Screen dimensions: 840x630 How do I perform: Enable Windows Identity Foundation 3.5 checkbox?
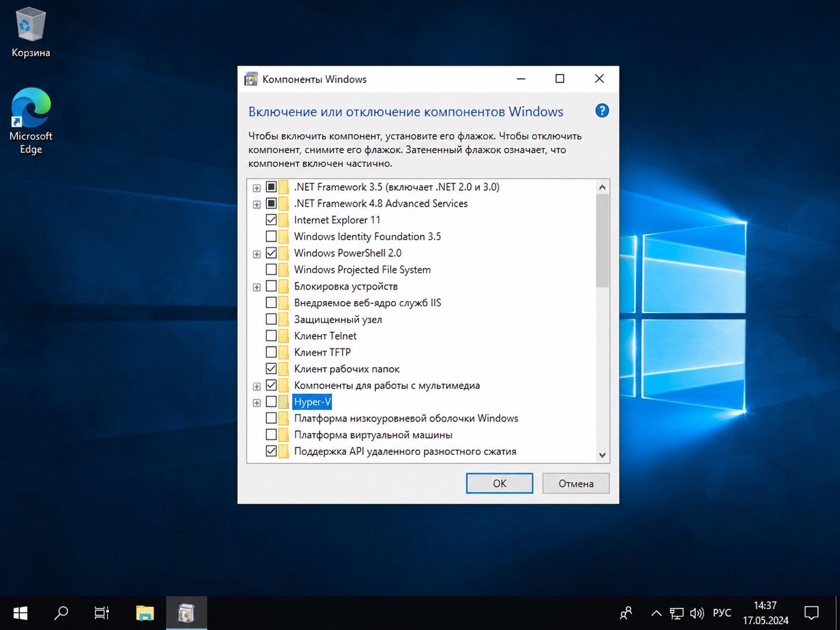point(271,237)
